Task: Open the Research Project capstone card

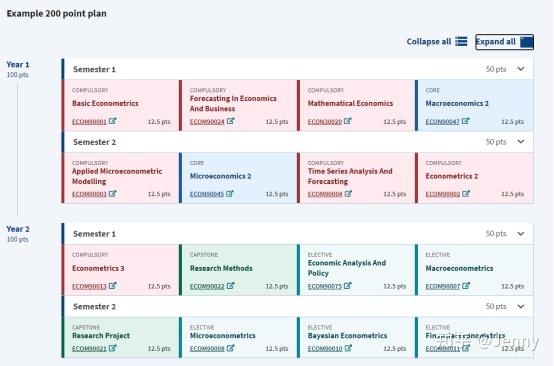Action: (120, 337)
